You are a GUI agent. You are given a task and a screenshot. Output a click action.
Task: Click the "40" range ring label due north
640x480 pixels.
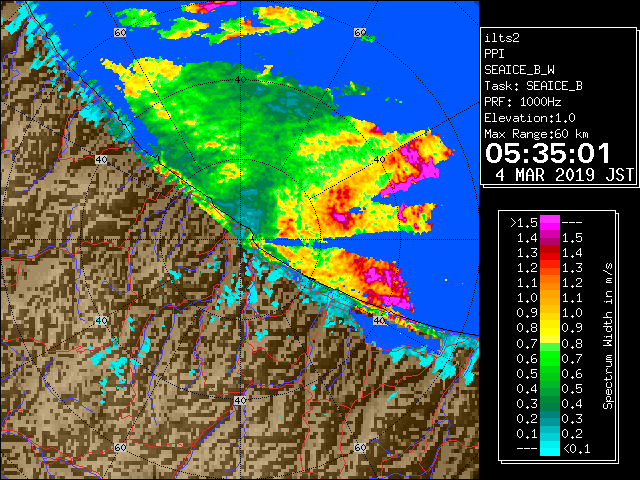(240, 80)
